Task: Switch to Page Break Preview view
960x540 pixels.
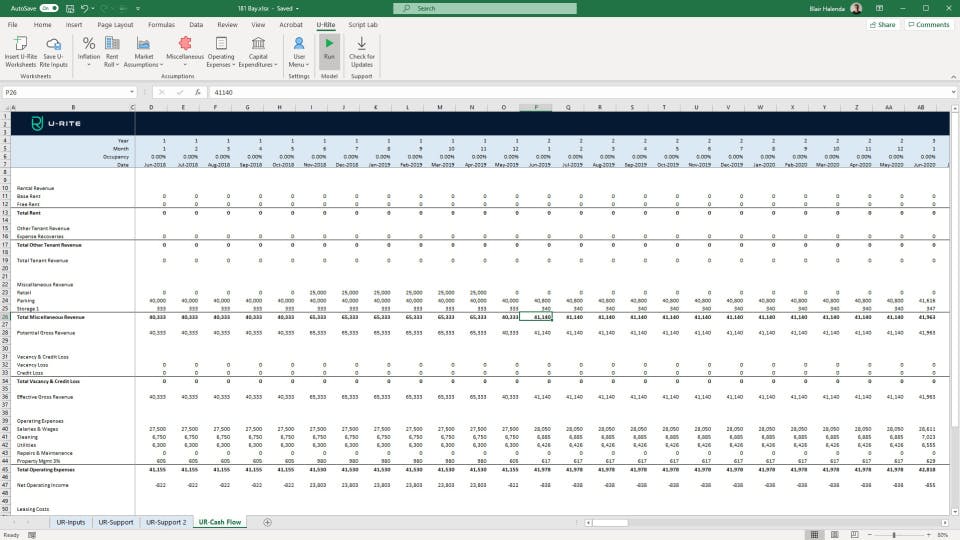Action: point(855,534)
